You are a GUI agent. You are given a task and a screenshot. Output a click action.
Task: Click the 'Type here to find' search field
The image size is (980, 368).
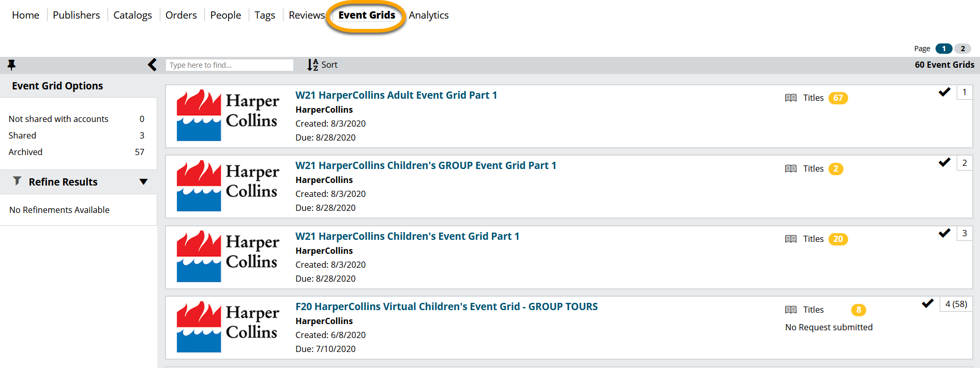[229, 65]
